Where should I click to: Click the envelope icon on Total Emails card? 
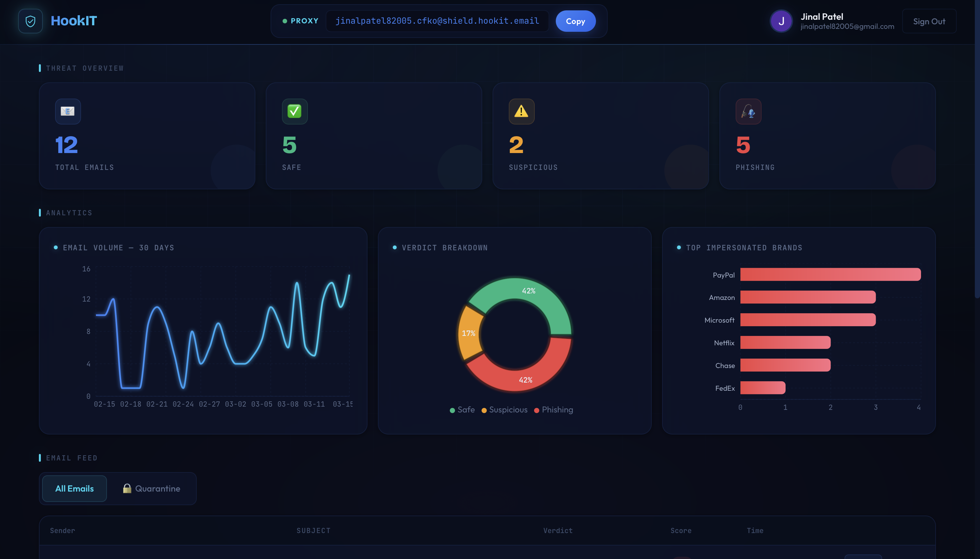click(68, 111)
